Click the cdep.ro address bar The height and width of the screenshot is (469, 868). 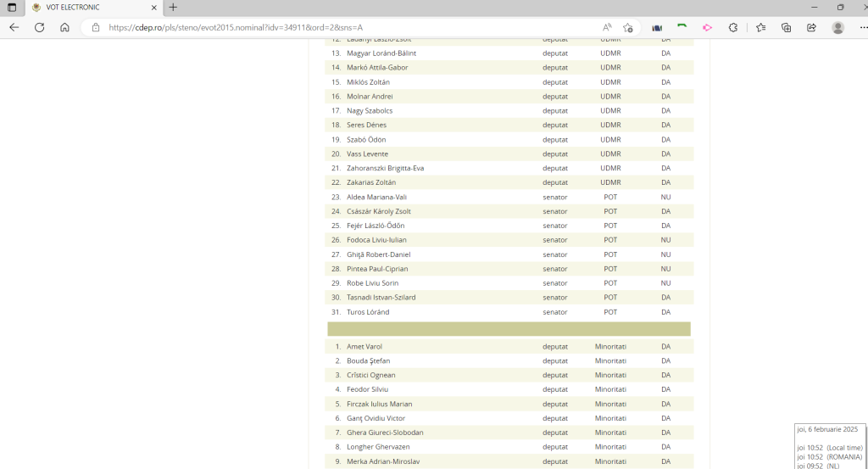339,27
